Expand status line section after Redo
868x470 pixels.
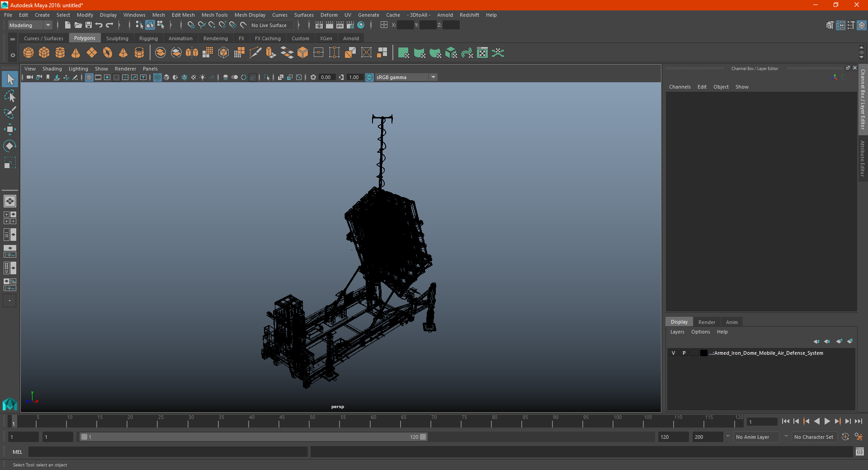[119, 25]
